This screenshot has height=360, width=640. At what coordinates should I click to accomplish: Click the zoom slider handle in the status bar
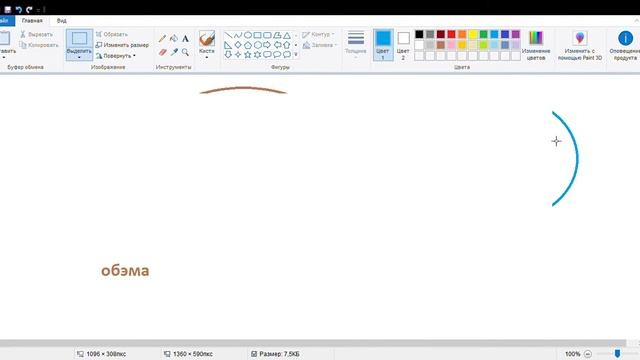(617, 353)
